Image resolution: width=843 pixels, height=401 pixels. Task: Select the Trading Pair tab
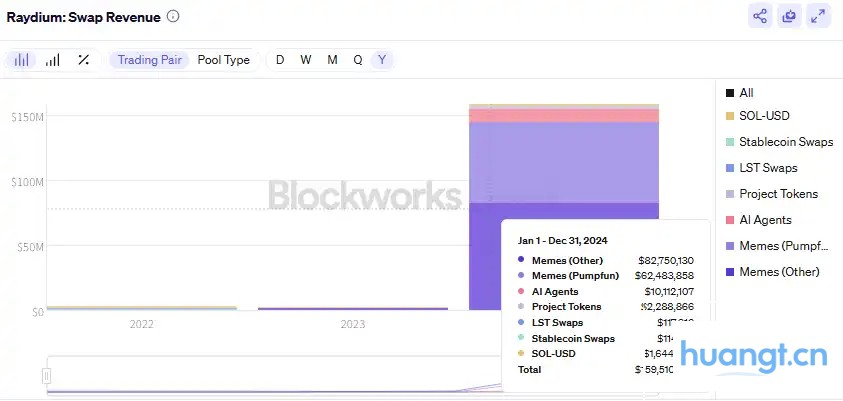coord(150,60)
